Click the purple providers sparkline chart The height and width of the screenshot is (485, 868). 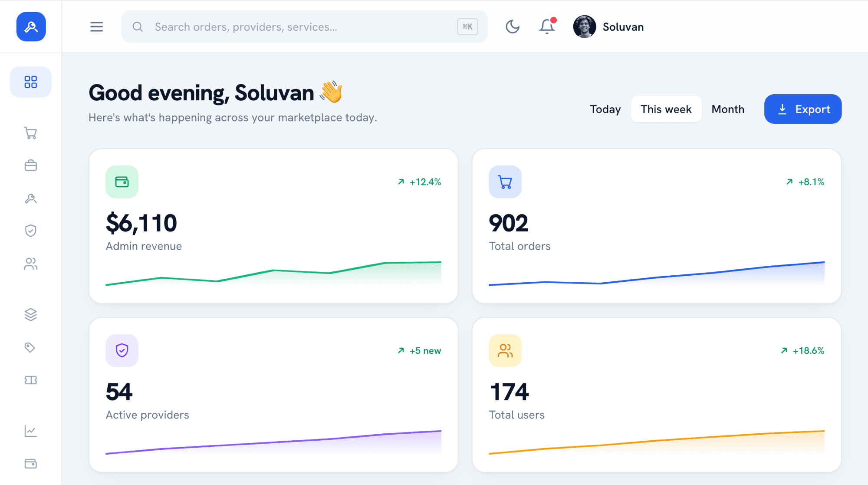pos(273,442)
